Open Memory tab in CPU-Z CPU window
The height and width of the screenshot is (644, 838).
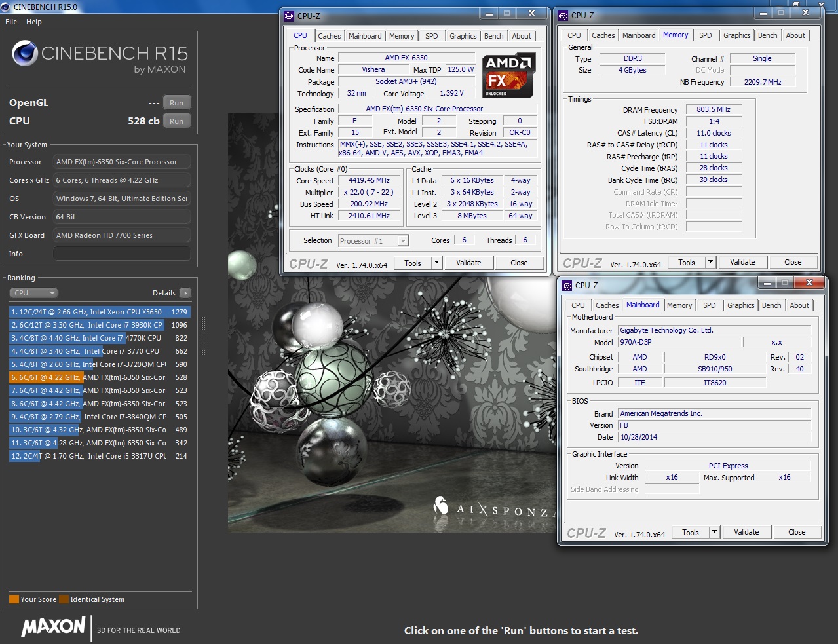(x=402, y=36)
